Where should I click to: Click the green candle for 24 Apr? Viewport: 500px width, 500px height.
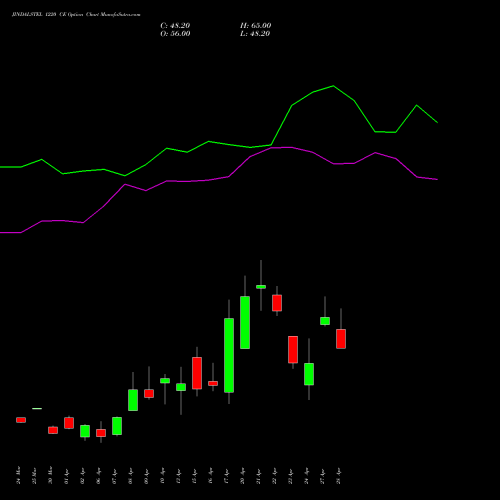(309, 374)
